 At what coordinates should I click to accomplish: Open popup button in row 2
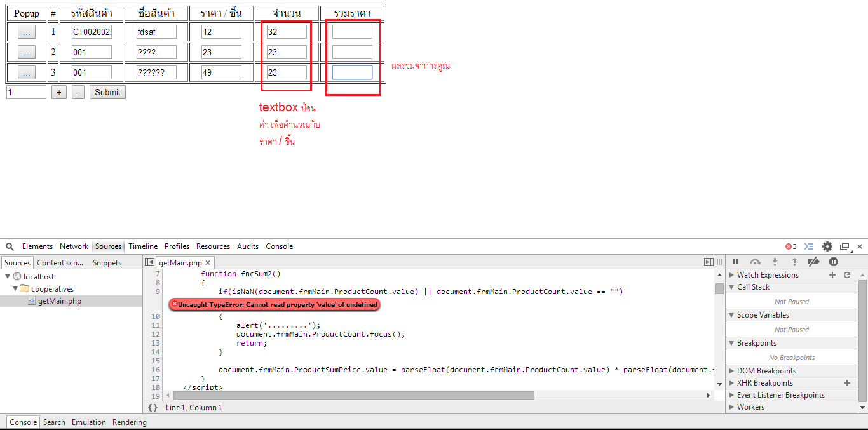click(x=26, y=52)
